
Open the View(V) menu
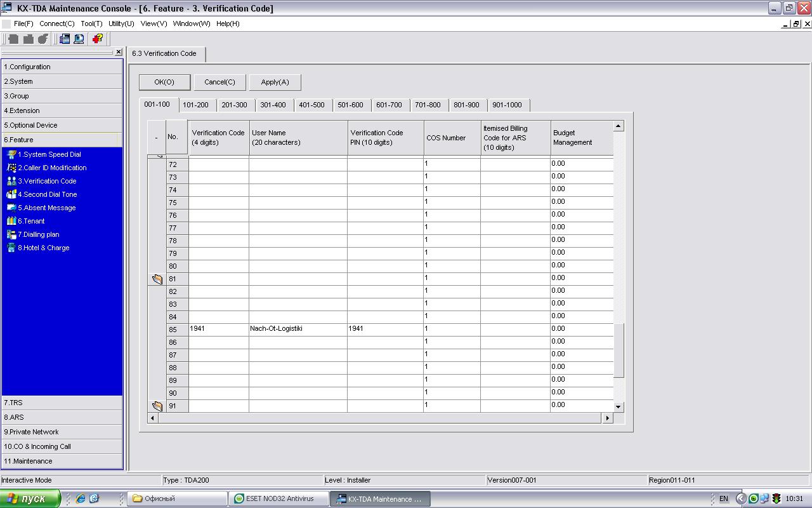tap(154, 23)
